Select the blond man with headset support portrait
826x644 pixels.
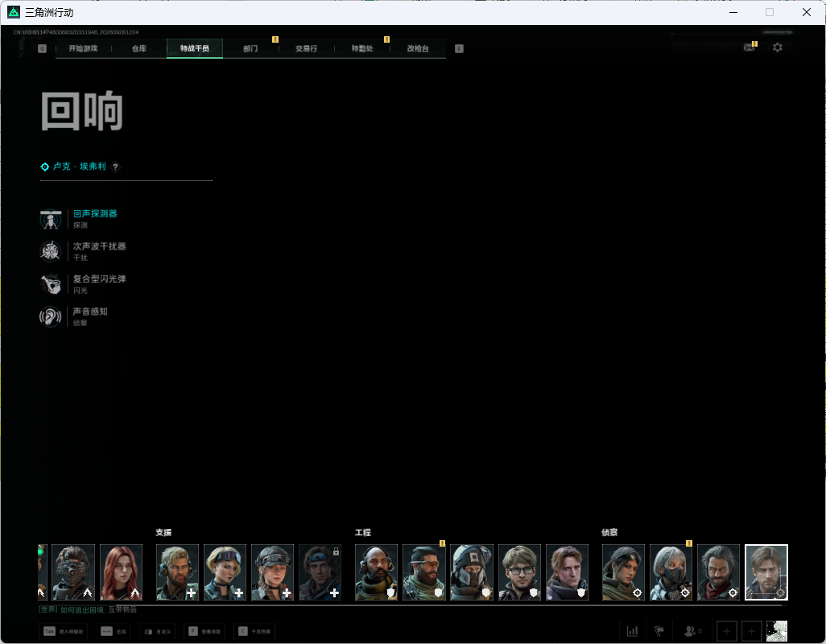pos(178,572)
